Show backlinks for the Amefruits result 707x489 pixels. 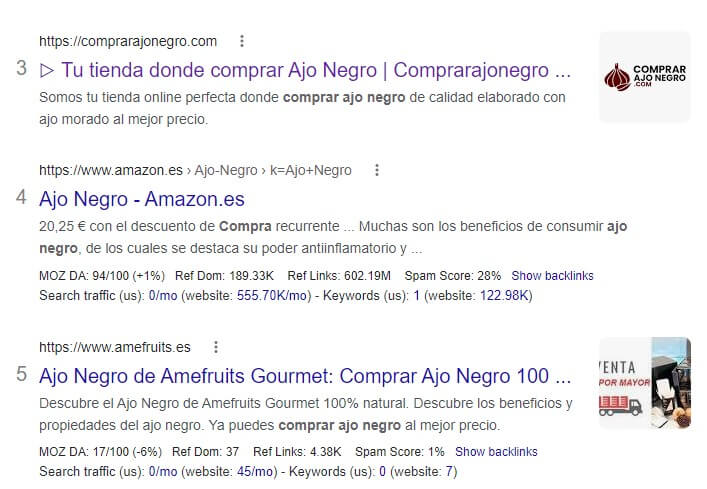pyautogui.click(x=496, y=452)
